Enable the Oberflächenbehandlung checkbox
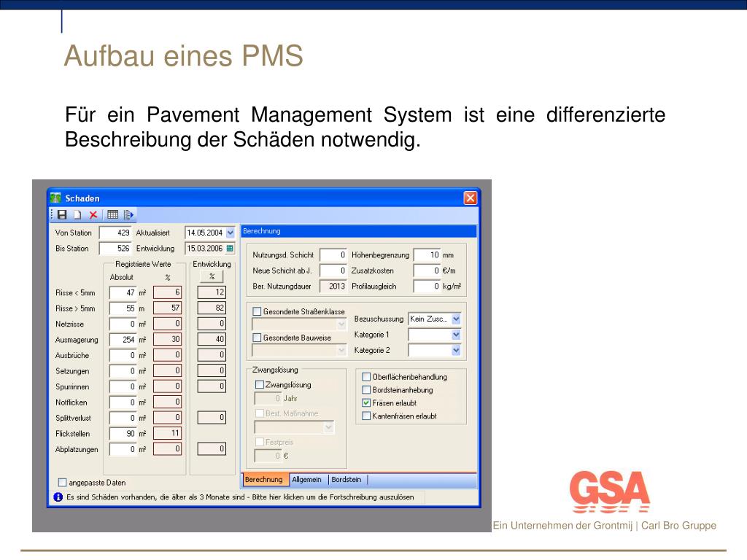Screen dimensions: 747x560 tap(365, 377)
